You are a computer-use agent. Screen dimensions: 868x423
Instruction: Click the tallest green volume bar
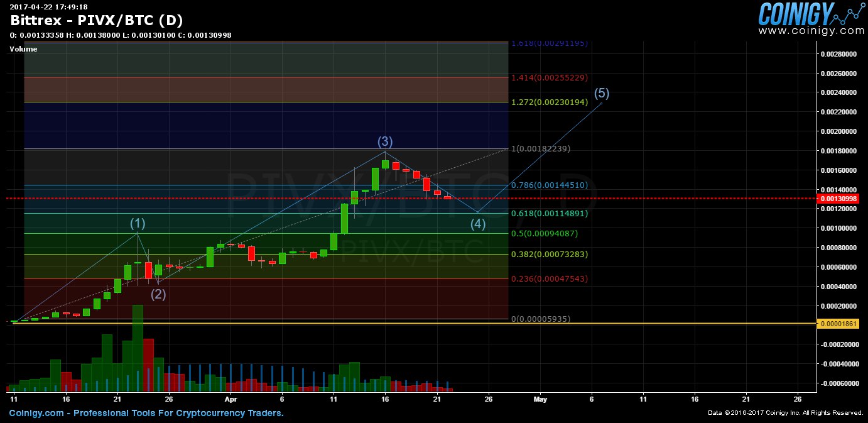(x=138, y=348)
